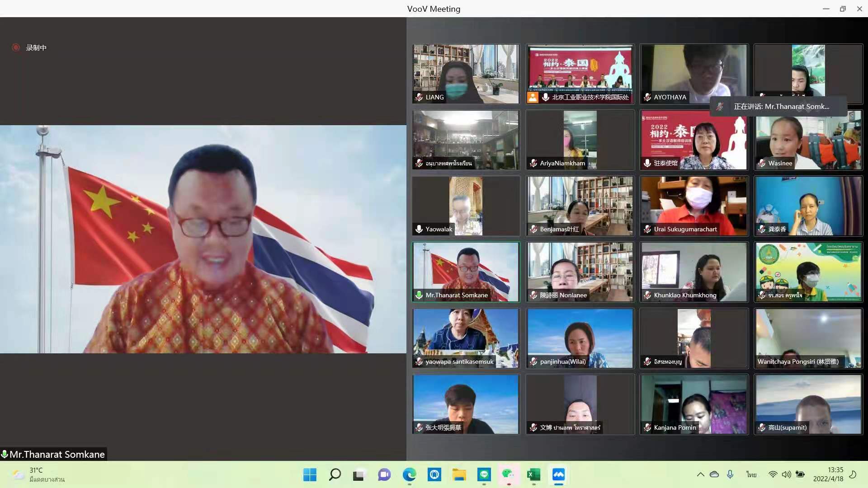Open WeChat from taskbar
Screen dimensions: 868x488
(509, 474)
